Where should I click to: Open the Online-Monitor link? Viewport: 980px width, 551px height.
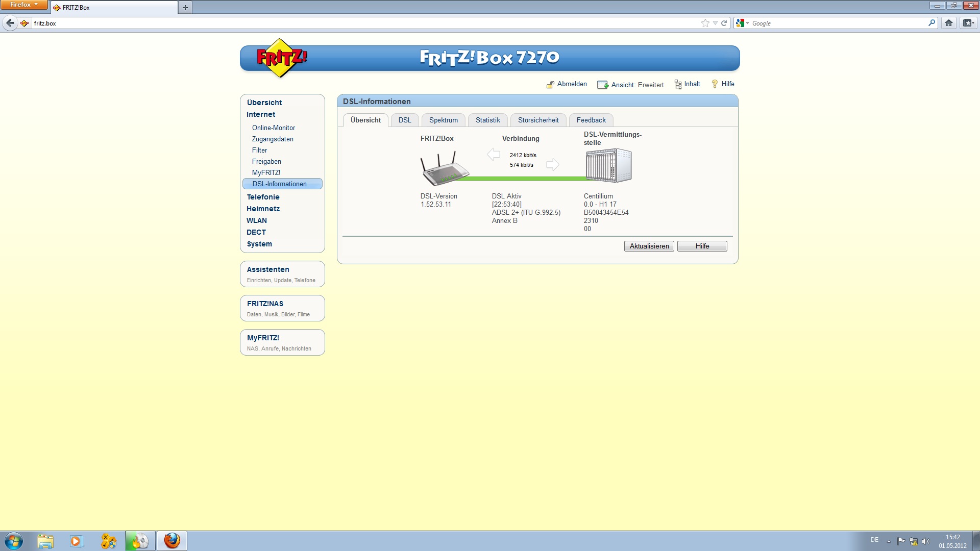pyautogui.click(x=273, y=128)
